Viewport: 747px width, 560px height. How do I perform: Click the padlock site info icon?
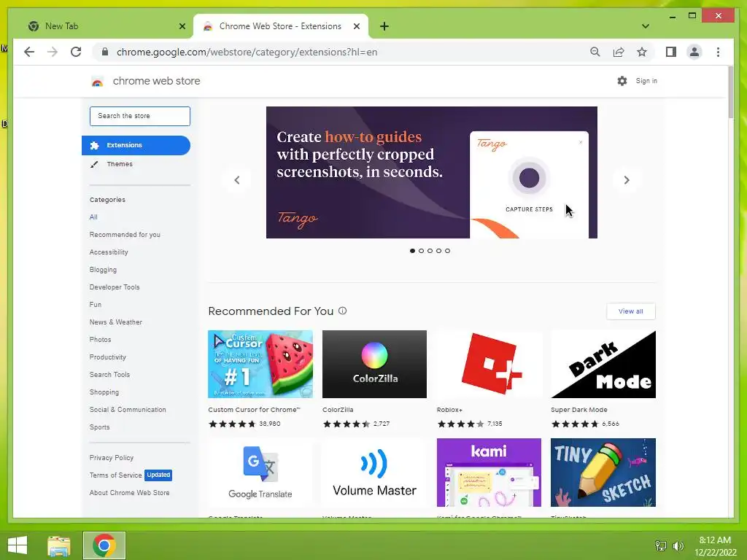coord(105,52)
